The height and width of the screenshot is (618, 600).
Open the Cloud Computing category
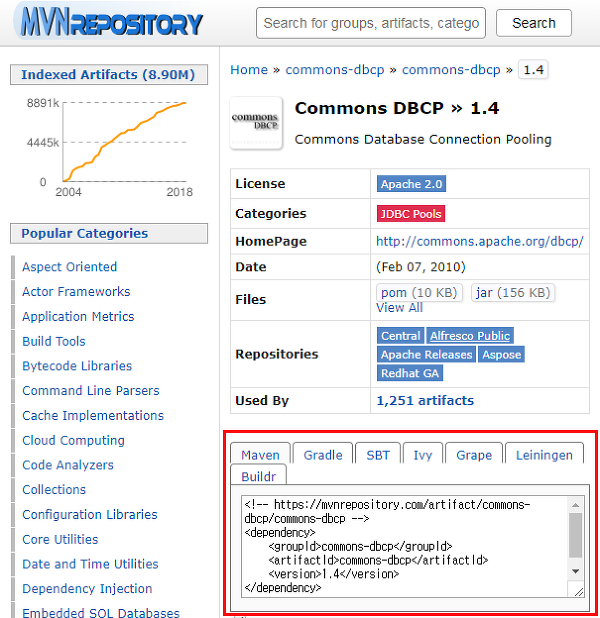[x=73, y=440]
